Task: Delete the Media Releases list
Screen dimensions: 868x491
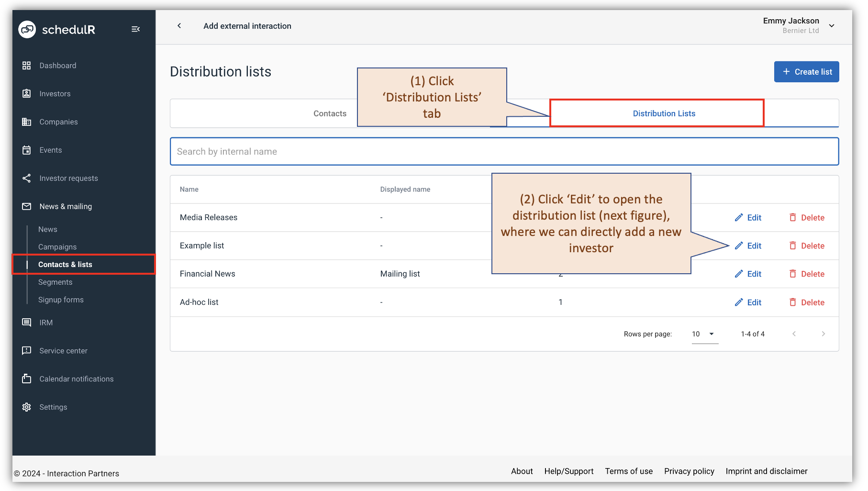Action: [807, 217]
